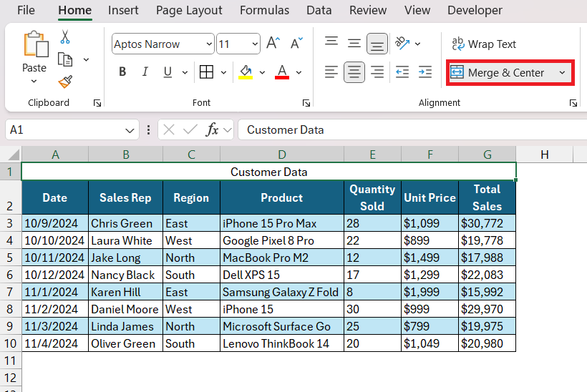
Task: Click the Merge & Center icon
Action: click(457, 72)
